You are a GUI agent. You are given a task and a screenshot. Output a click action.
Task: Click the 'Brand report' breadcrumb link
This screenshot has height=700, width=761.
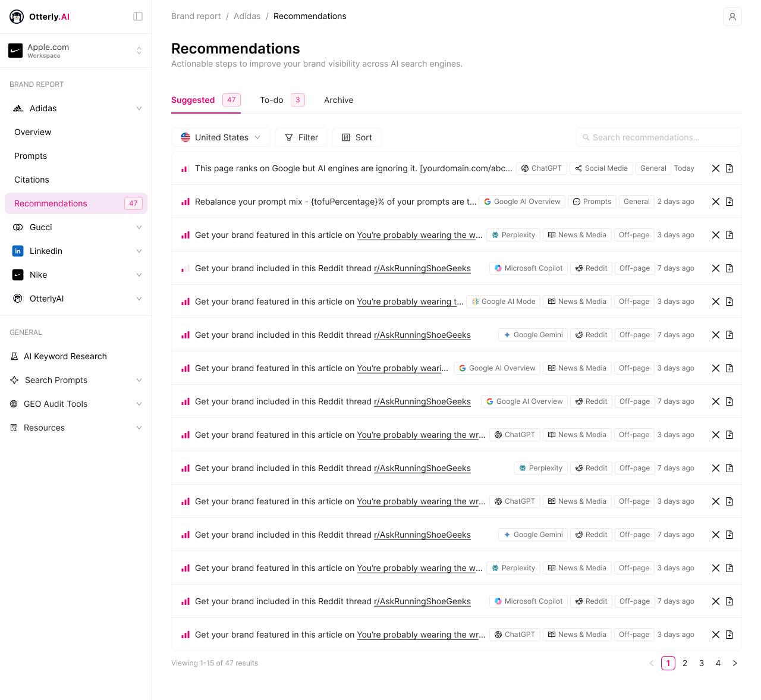click(196, 16)
